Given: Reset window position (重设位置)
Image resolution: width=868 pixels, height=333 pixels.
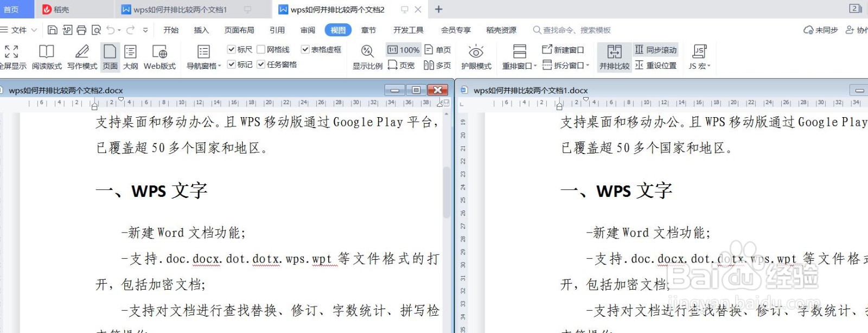Looking at the screenshot, I should [656, 65].
